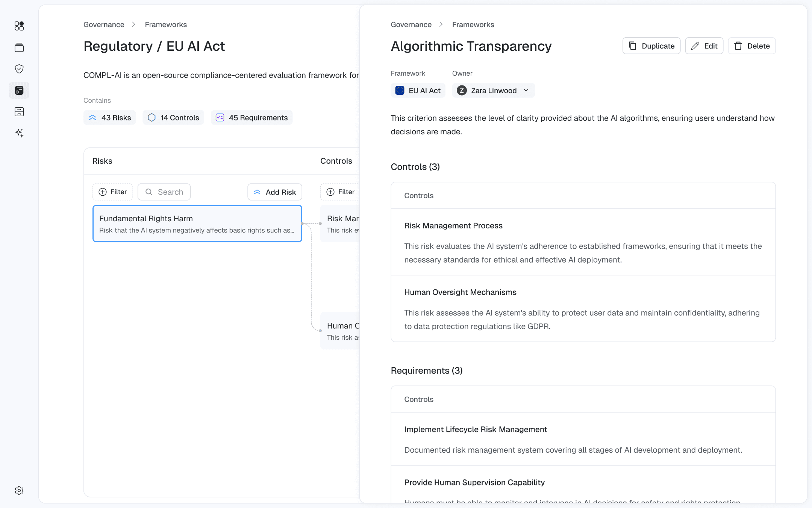Viewport: 812px width, 508px height.
Task: Click the stacked layers sidebar icon
Action: coord(19,47)
